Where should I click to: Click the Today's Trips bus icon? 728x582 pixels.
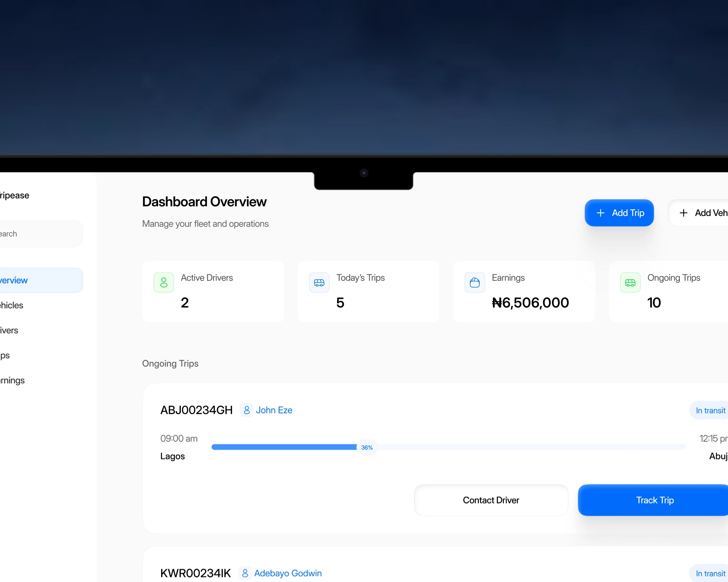click(x=319, y=282)
